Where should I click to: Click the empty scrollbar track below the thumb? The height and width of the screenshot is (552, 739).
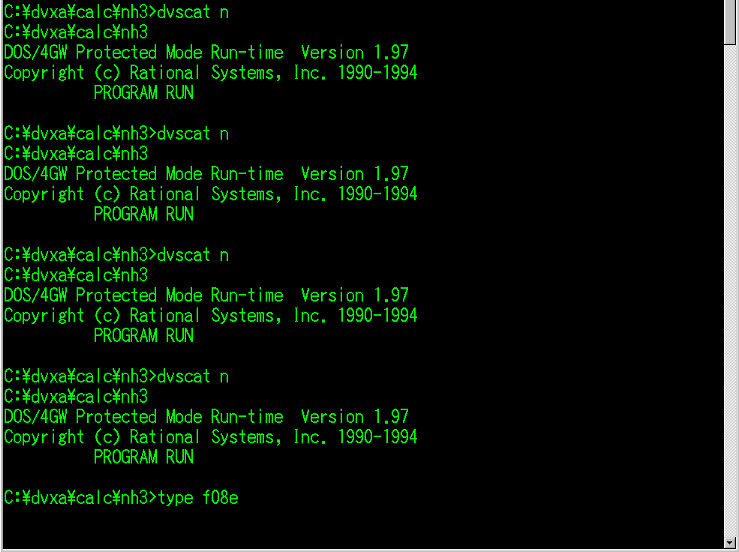pos(730,300)
